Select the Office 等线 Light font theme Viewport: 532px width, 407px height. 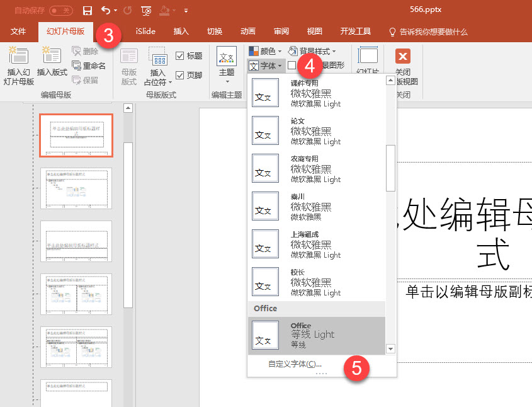click(x=317, y=336)
